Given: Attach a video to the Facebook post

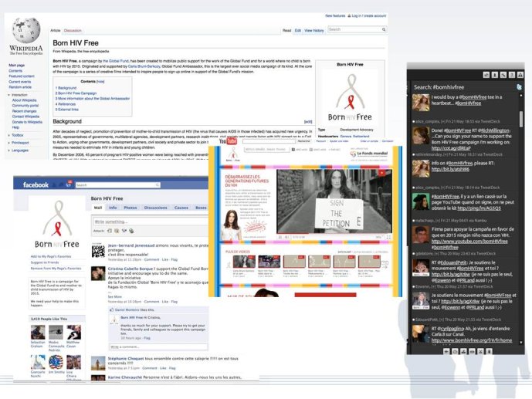Looking at the screenshot, I should [x=117, y=231].
